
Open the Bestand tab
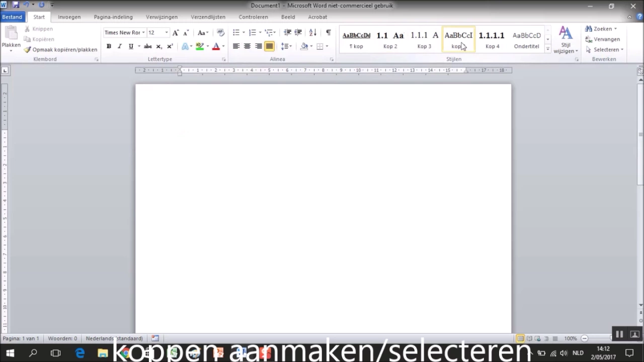click(x=12, y=17)
